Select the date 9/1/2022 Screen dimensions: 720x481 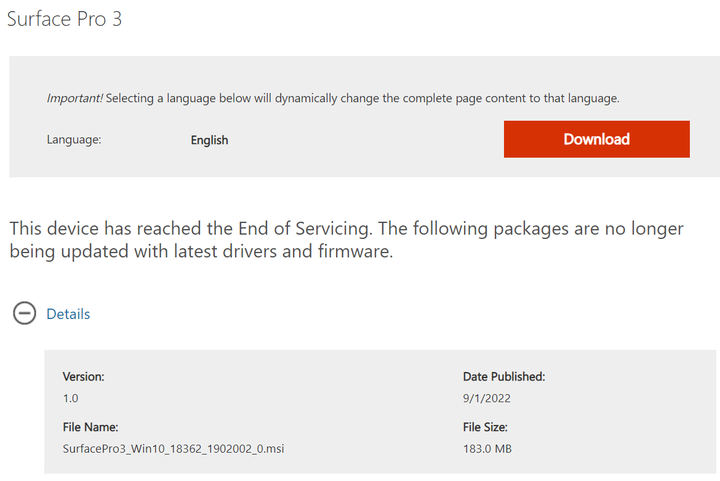487,398
